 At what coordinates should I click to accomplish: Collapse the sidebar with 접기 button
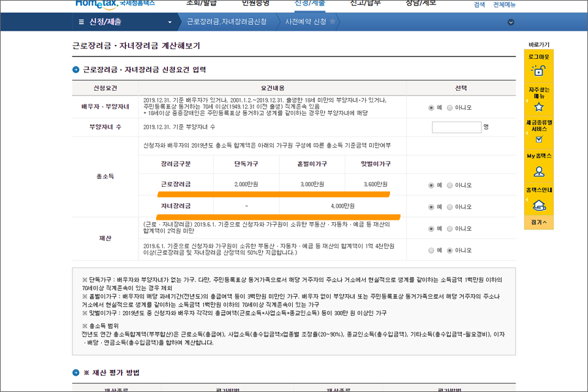539,222
